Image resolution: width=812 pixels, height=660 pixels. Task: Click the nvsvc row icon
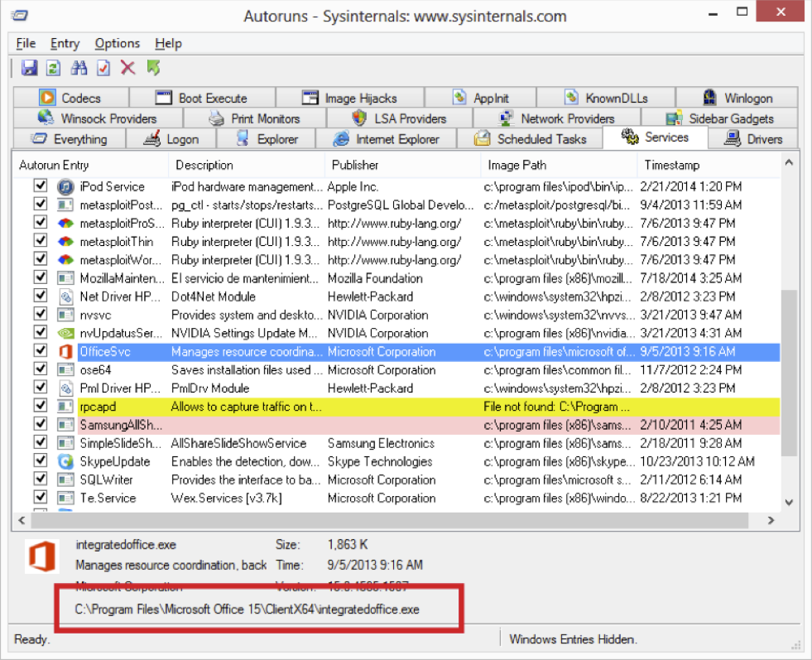tap(65, 315)
